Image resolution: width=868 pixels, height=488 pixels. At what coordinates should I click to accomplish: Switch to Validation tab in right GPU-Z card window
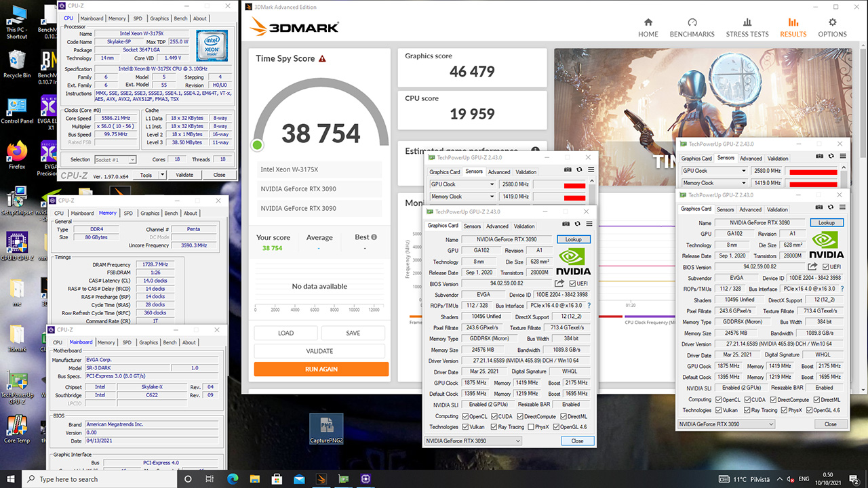pos(777,209)
